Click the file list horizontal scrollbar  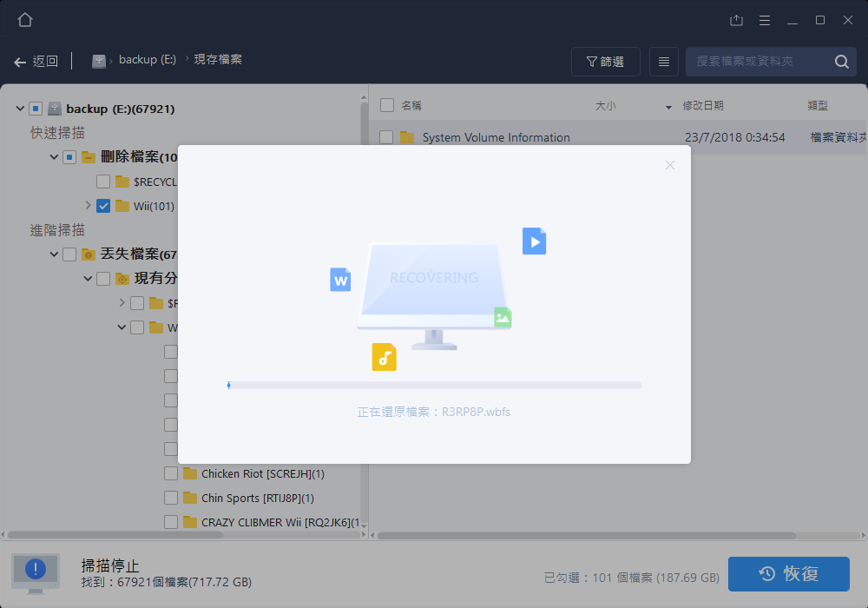pyautogui.click(x=586, y=535)
